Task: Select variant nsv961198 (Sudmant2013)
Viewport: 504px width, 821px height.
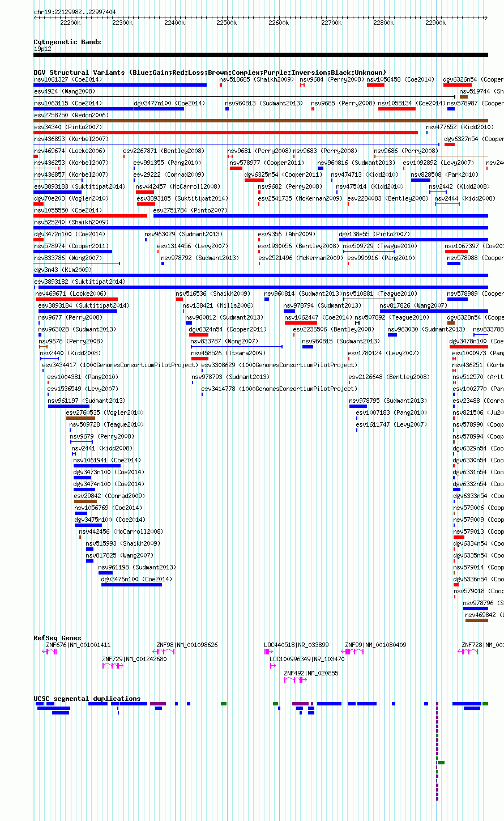Action: coord(137,567)
